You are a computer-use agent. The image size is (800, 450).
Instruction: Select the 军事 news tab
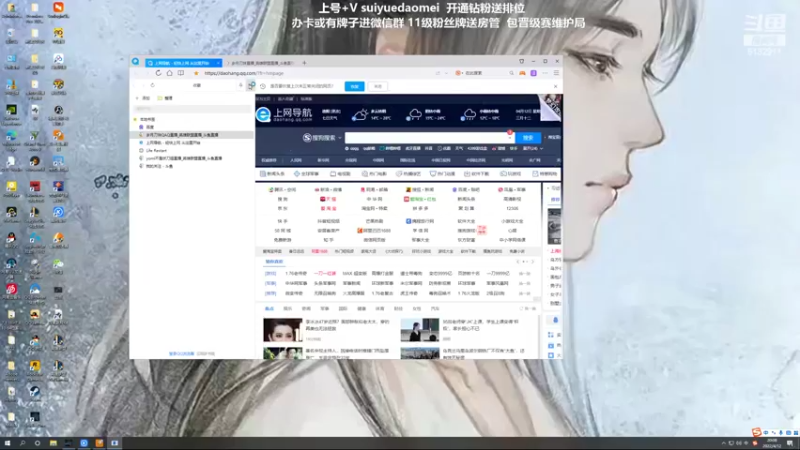point(324,309)
